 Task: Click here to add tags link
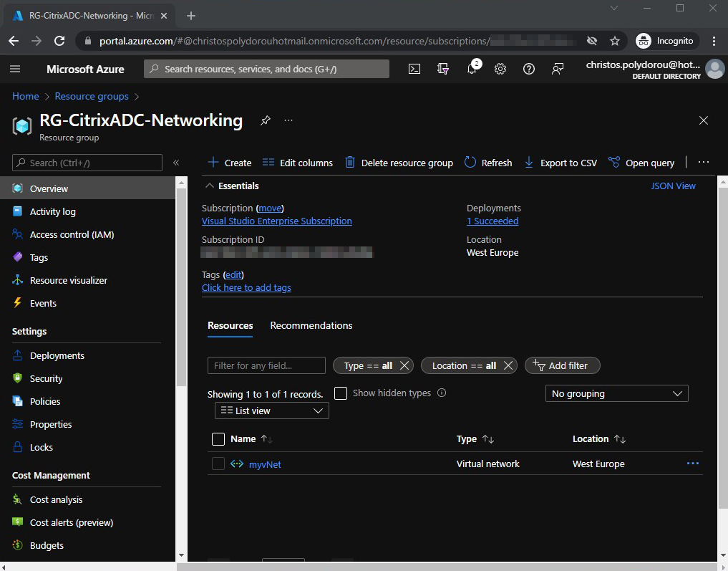(246, 287)
